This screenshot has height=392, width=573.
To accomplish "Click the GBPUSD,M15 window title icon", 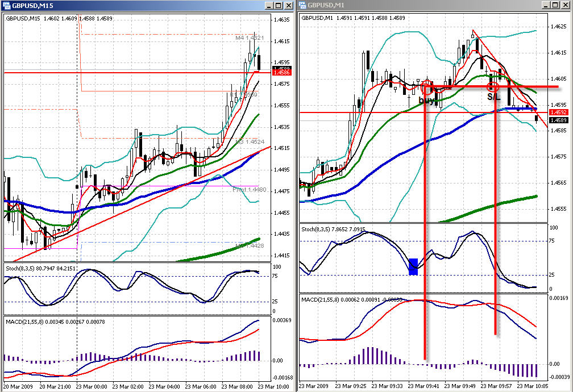I will 6,6.
